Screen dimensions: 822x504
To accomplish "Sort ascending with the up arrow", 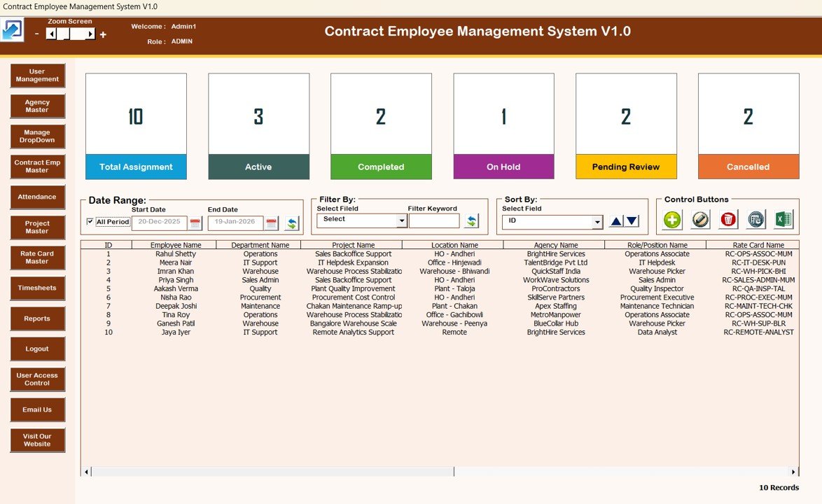I will pyautogui.click(x=615, y=221).
